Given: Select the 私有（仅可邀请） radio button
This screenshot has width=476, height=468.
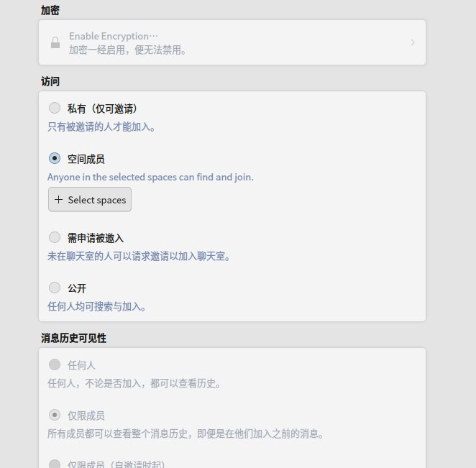Looking at the screenshot, I should click(55, 109).
